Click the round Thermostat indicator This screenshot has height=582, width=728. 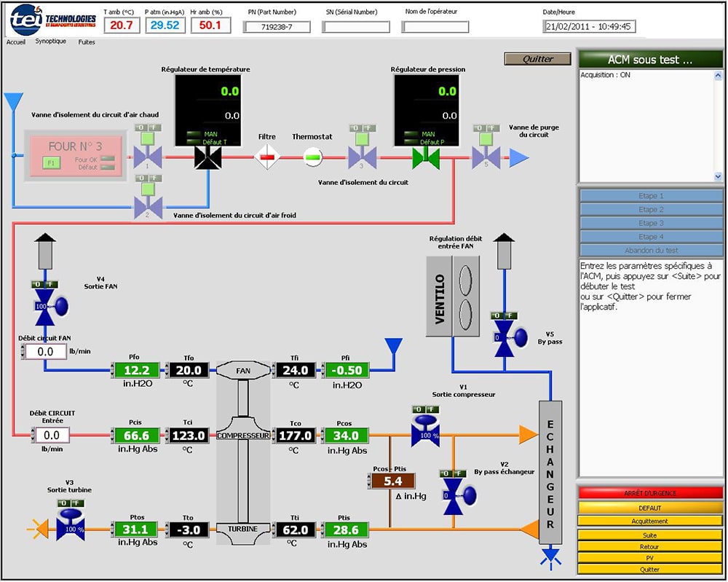(x=312, y=157)
